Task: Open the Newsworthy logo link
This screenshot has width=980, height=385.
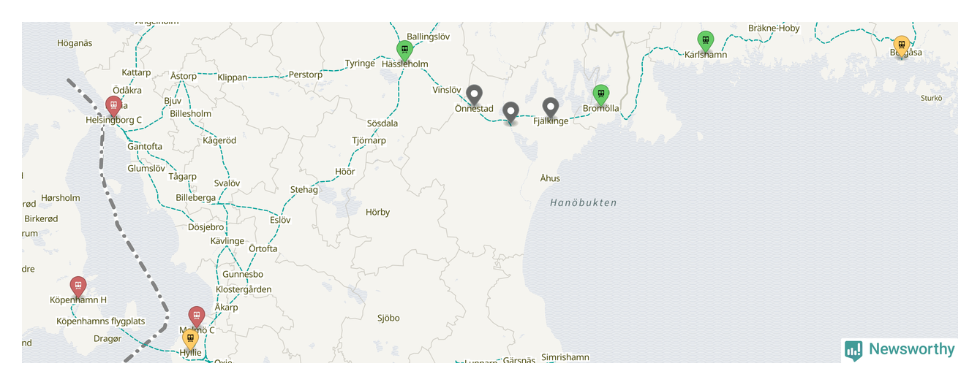Action: coord(900,350)
